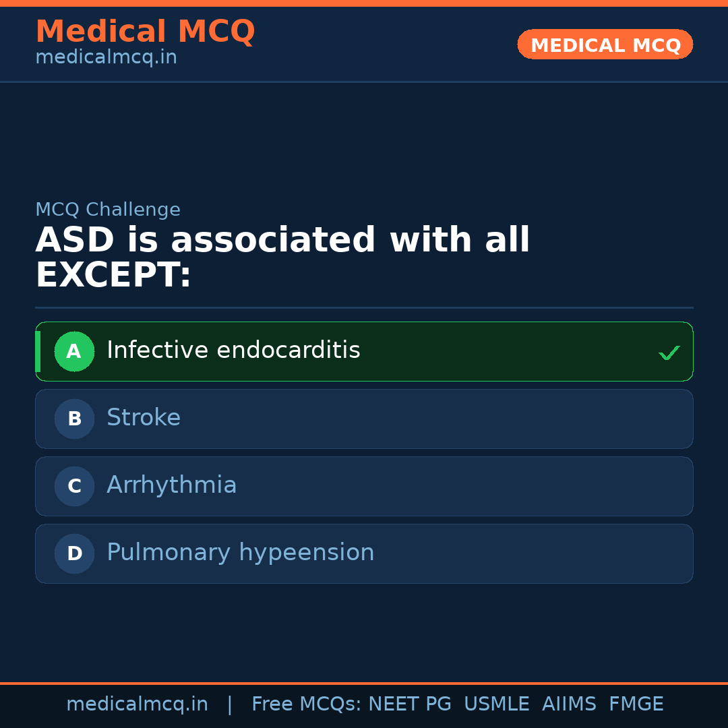
Task: Click the letter B circle badge
Action: [x=74, y=419]
